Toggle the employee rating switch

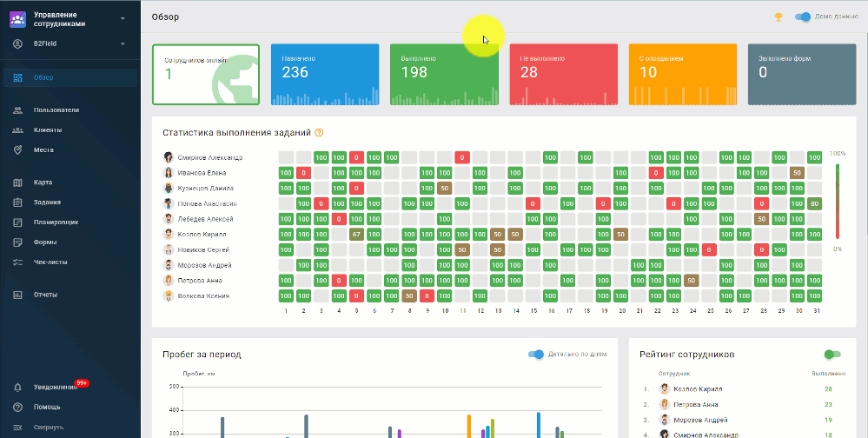(832, 355)
